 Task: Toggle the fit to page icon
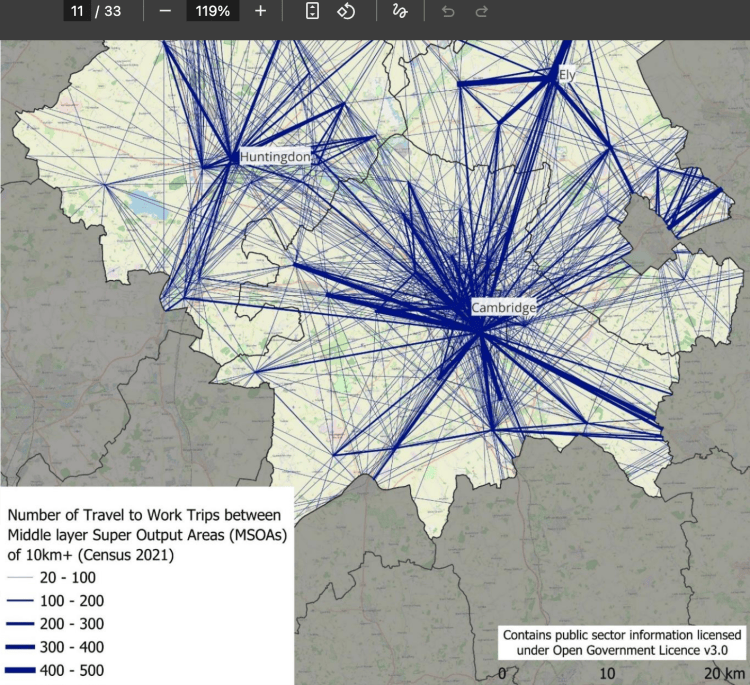pyautogui.click(x=312, y=11)
